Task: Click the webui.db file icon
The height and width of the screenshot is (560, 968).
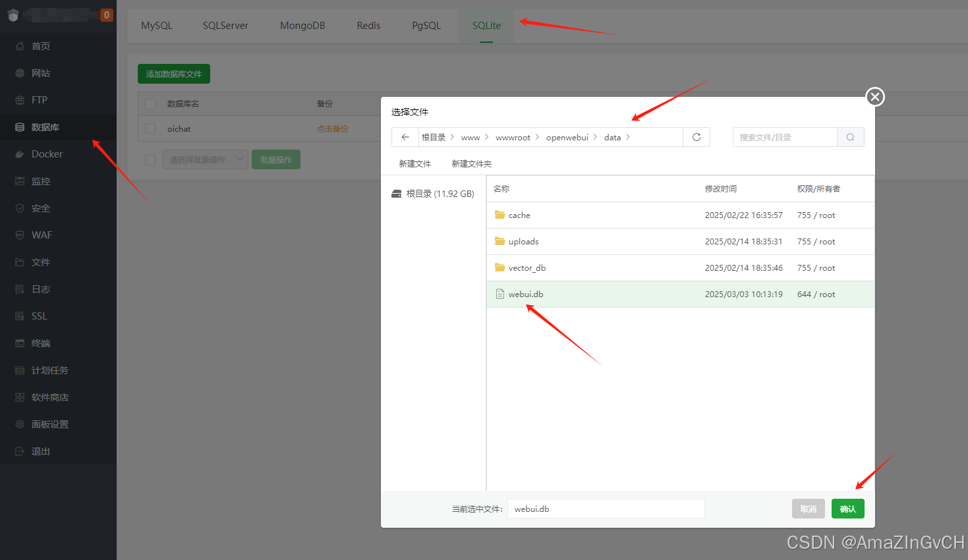Action: pos(500,294)
